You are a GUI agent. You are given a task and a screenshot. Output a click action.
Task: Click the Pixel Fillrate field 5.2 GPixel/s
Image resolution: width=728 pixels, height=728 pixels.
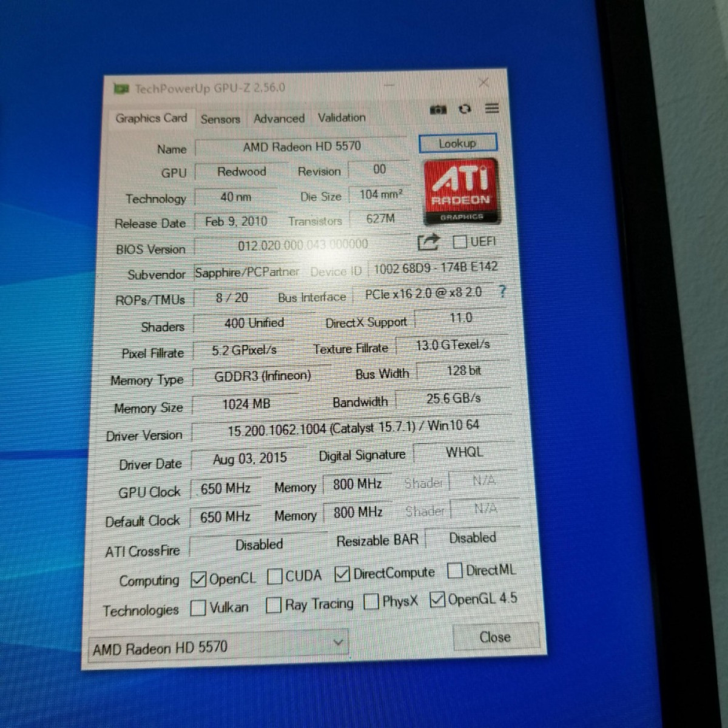click(x=244, y=350)
